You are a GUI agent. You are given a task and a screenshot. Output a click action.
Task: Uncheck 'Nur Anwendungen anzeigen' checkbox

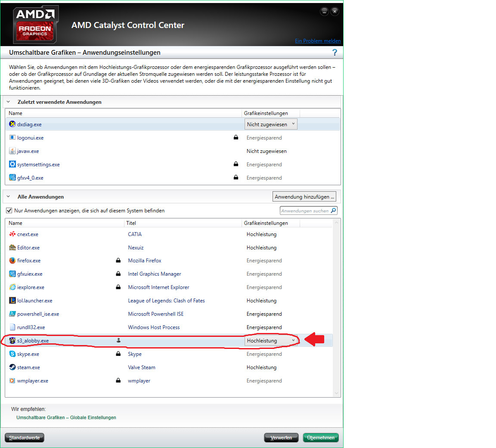[9, 211]
